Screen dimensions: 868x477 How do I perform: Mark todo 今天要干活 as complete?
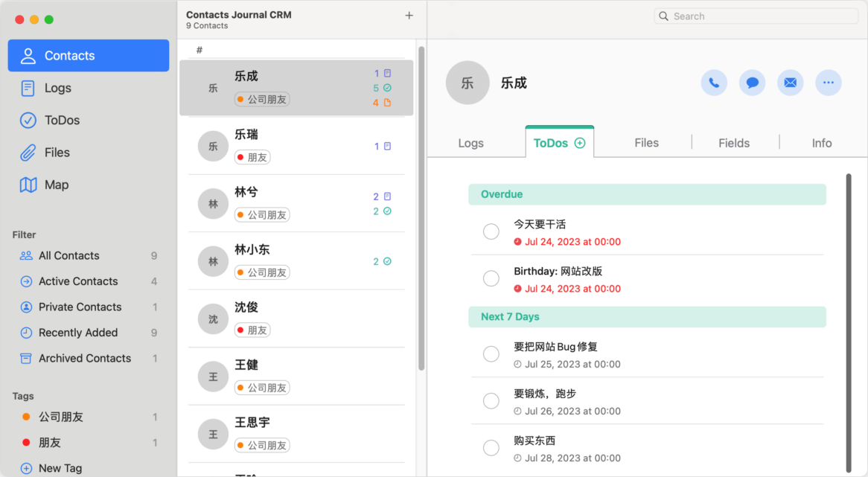pos(491,231)
